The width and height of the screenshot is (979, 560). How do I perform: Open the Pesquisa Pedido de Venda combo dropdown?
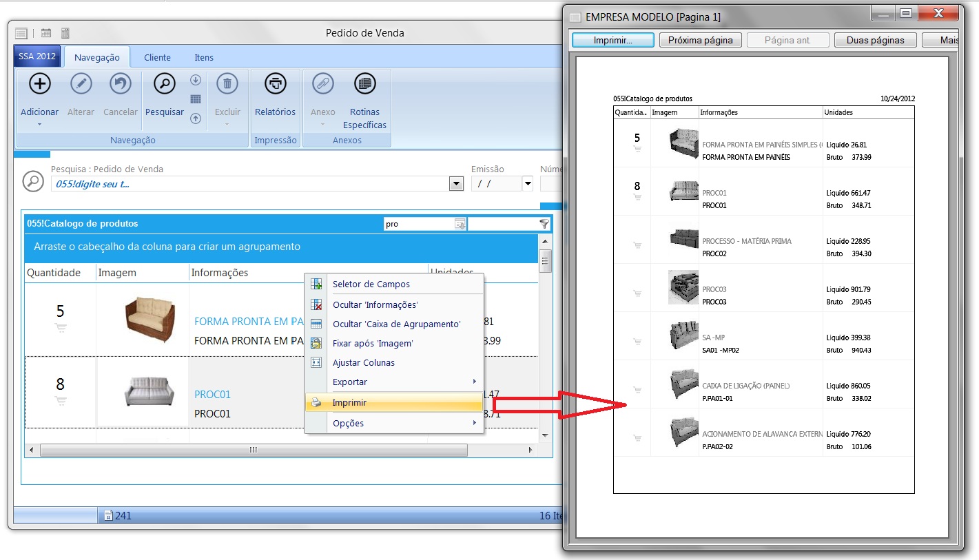pos(456,184)
